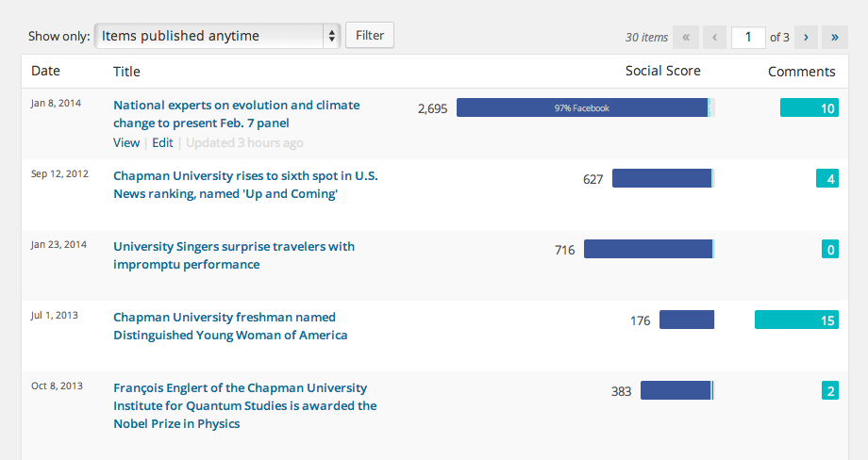The image size is (868, 460).
Task: Sort by the Title column header
Action: 126,72
